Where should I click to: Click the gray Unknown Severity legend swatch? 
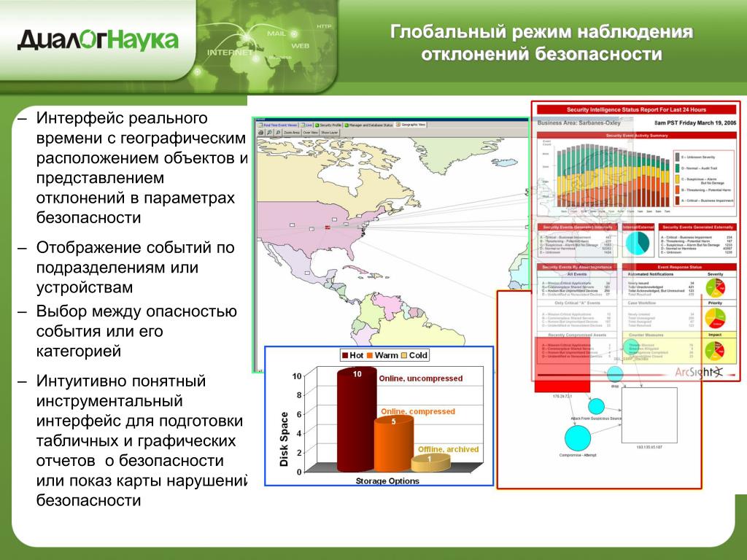pyautogui.click(x=677, y=157)
